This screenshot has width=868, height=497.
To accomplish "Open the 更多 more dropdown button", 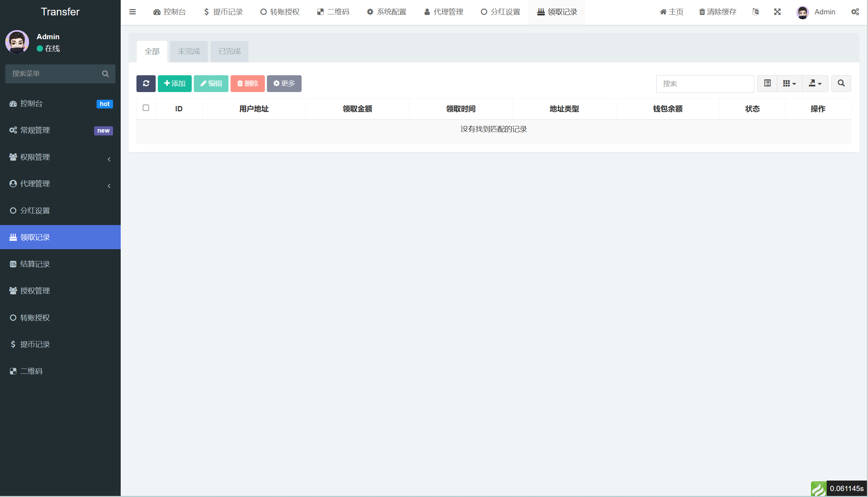I will (284, 83).
